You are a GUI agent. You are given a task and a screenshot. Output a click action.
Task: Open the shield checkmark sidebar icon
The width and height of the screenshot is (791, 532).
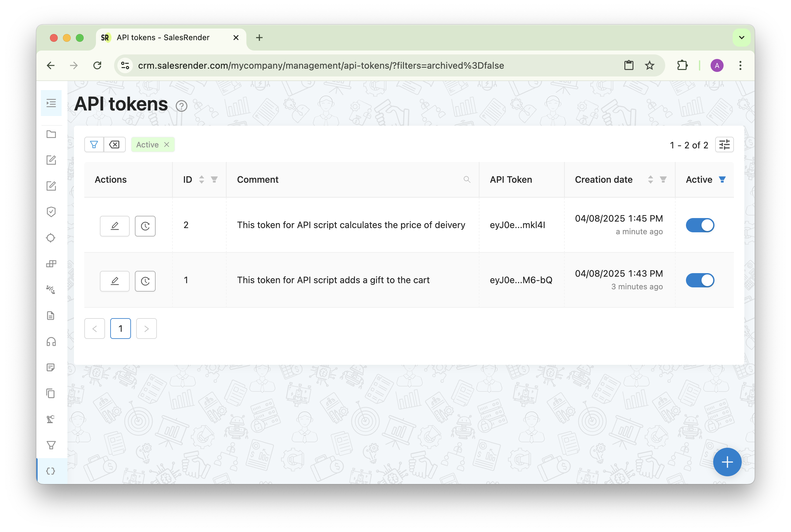[x=51, y=212]
